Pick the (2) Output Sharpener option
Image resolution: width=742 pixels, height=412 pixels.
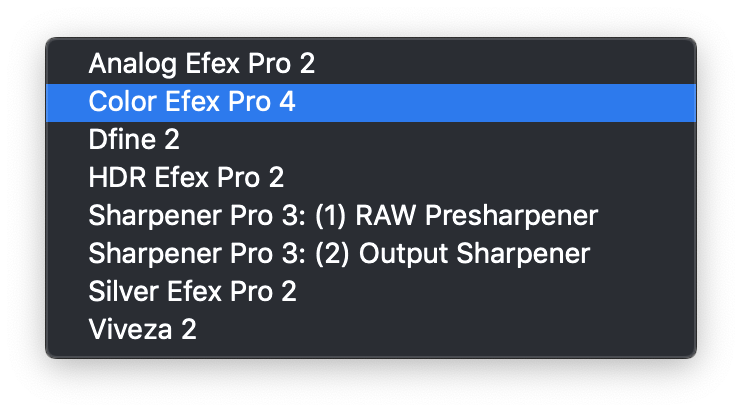coord(339,254)
